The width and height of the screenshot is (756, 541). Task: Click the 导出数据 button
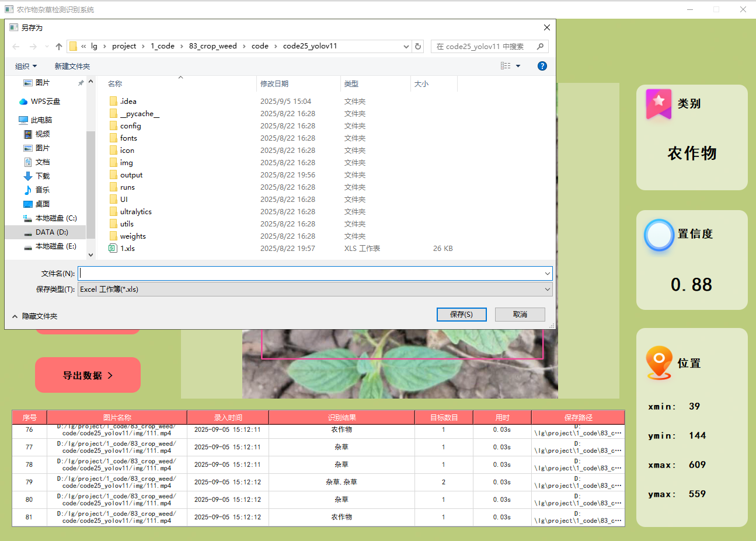click(88, 375)
